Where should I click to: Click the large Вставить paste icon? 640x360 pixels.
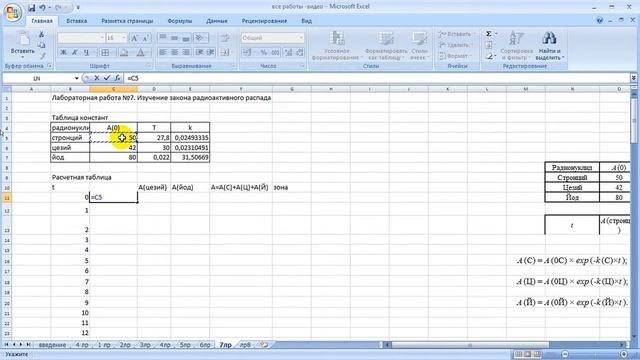point(23,39)
